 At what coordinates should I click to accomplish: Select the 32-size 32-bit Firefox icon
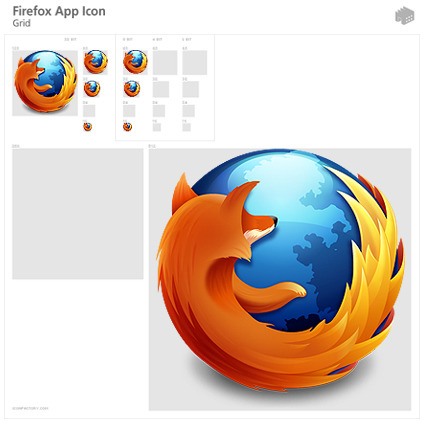click(x=91, y=89)
